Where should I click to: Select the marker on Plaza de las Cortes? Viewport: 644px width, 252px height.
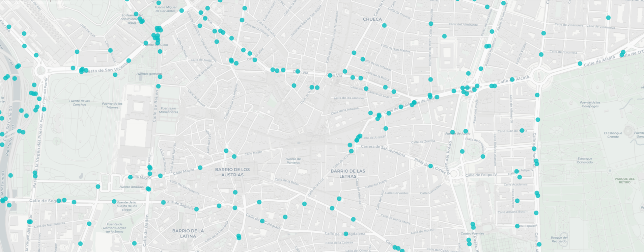(430, 166)
